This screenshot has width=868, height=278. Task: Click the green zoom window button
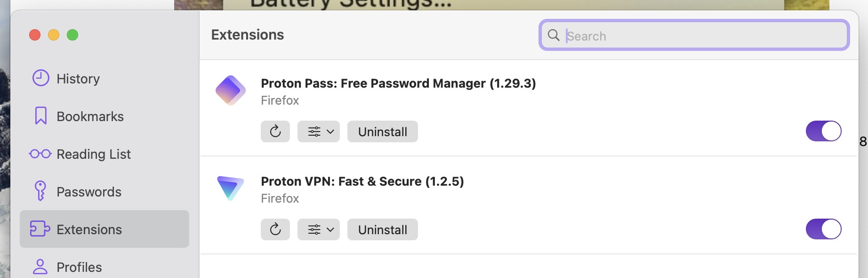coord(72,35)
